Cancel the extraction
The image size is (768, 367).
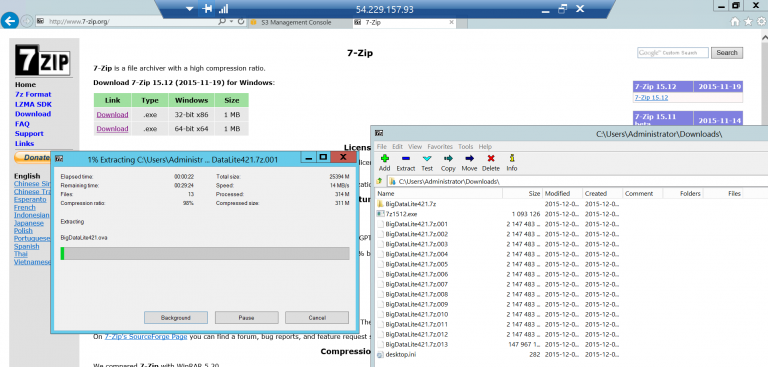(317, 318)
